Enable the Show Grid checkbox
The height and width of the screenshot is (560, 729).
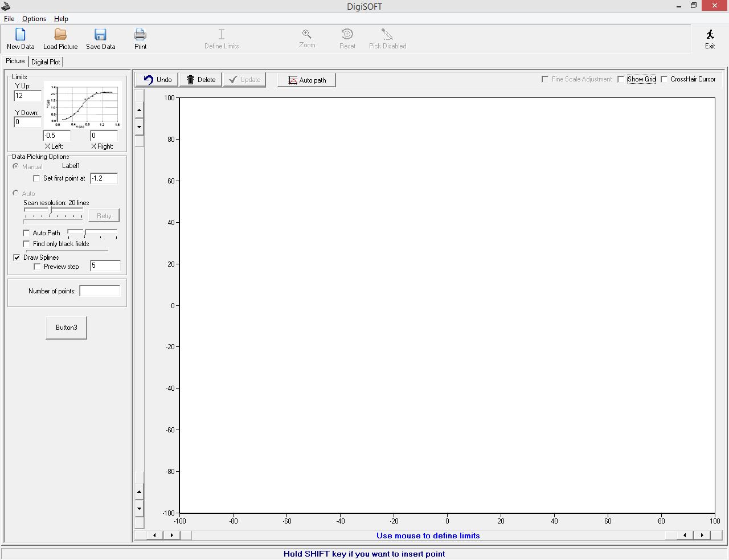pos(621,79)
